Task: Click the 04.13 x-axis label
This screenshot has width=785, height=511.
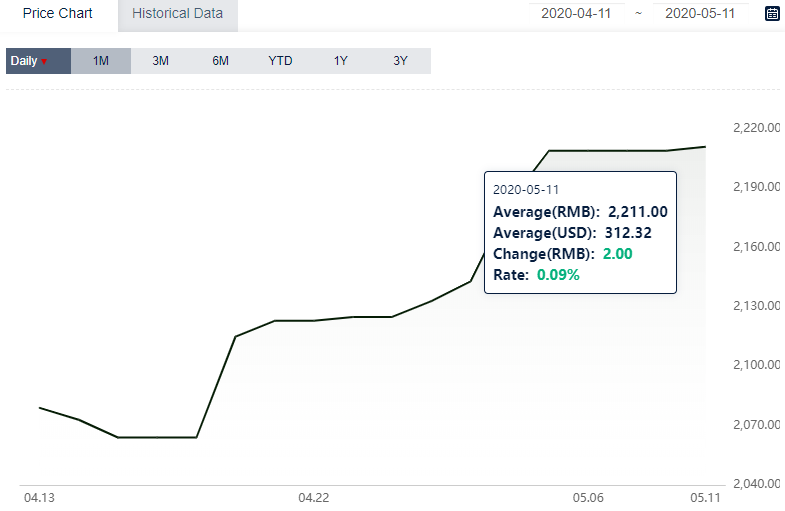Action: [x=40, y=498]
